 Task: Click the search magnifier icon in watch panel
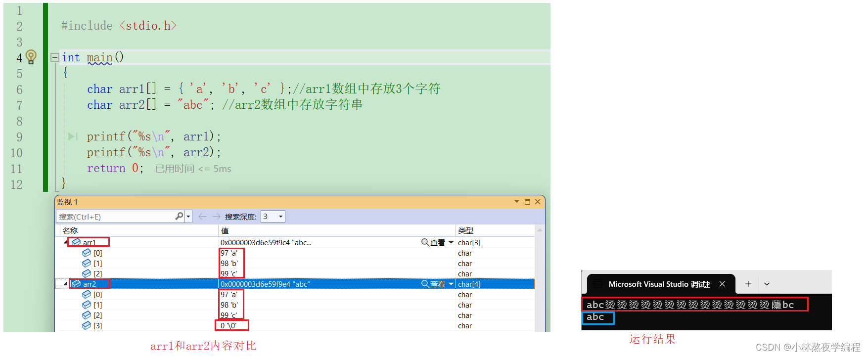pyautogui.click(x=179, y=216)
